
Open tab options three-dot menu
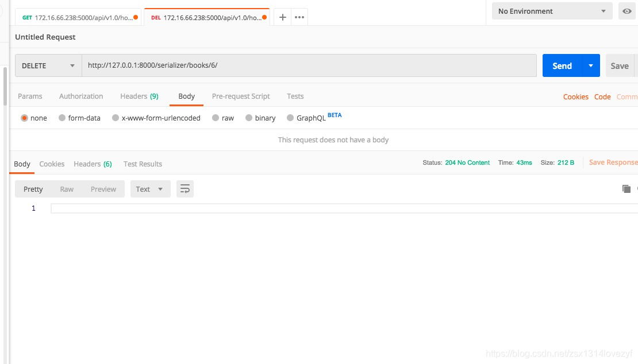(x=299, y=17)
